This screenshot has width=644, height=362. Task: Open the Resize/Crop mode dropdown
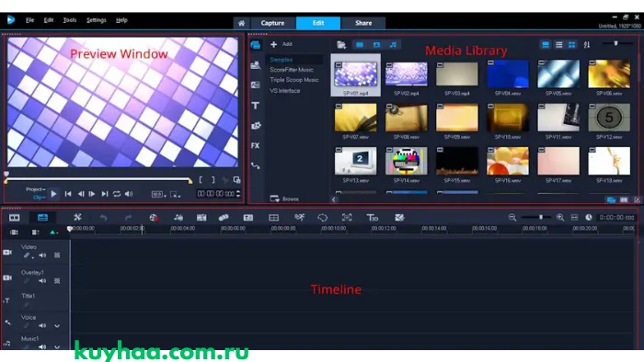click(176, 195)
